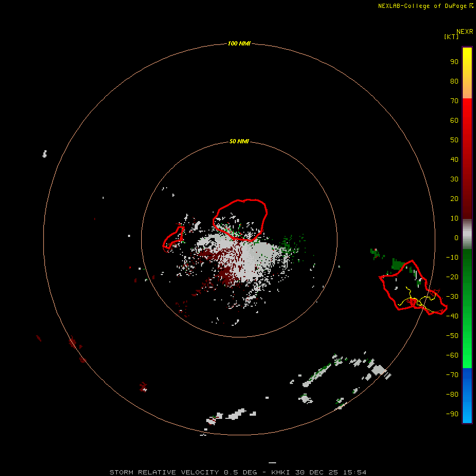The height and width of the screenshot is (476, 476).
Task: Click the -10 value on the velocity scale
Action: point(452,258)
